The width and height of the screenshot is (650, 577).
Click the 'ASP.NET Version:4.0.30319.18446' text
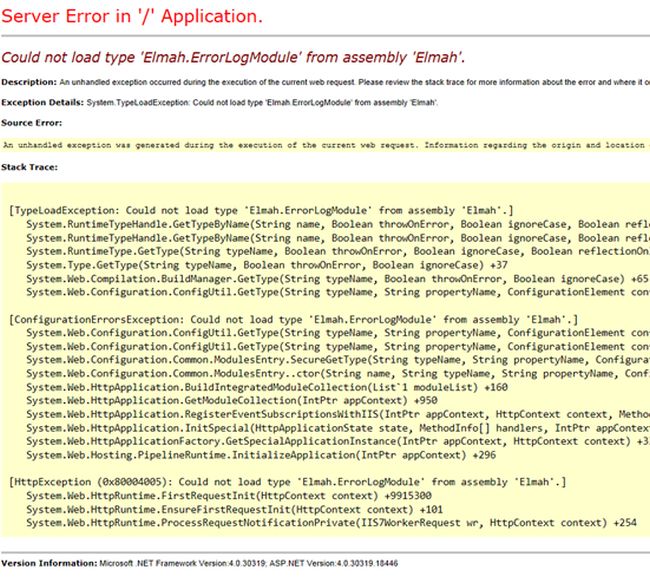[334, 563]
